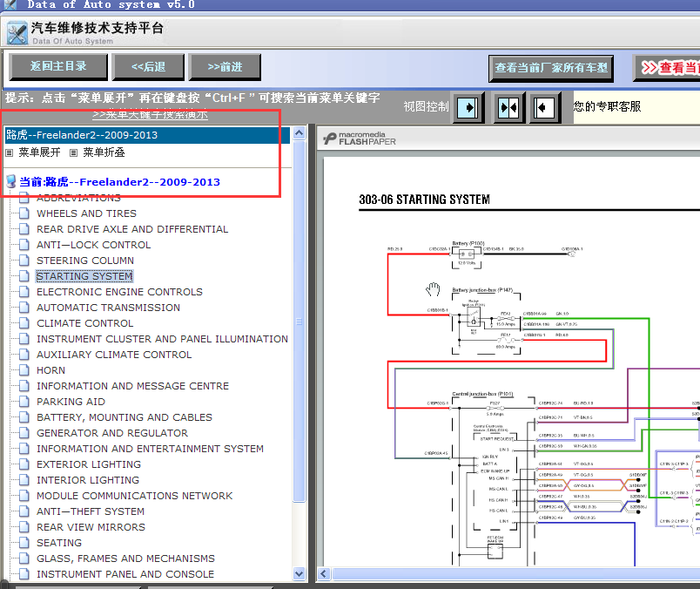Click document icon beside SEATING
This screenshot has width=700, height=589.
[24, 543]
